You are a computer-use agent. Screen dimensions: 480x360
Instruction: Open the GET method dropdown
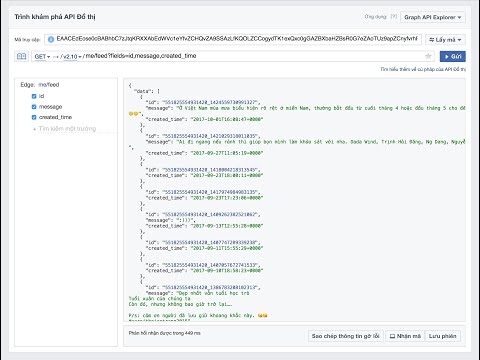[x=42, y=57]
